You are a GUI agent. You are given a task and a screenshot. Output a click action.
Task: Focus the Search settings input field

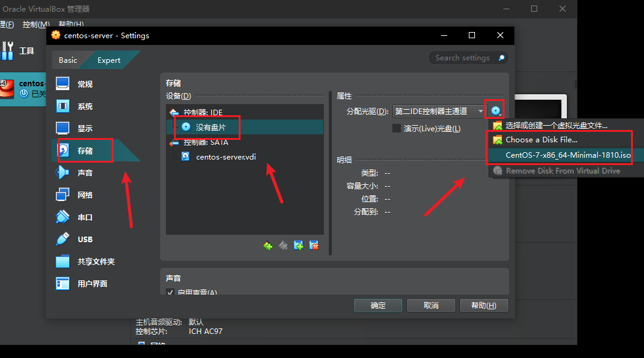(x=468, y=58)
